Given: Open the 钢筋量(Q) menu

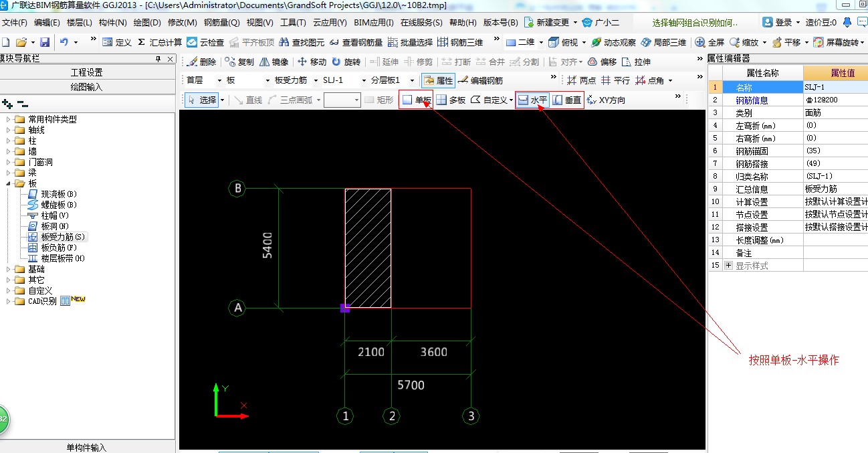Looking at the screenshot, I should click(221, 23).
